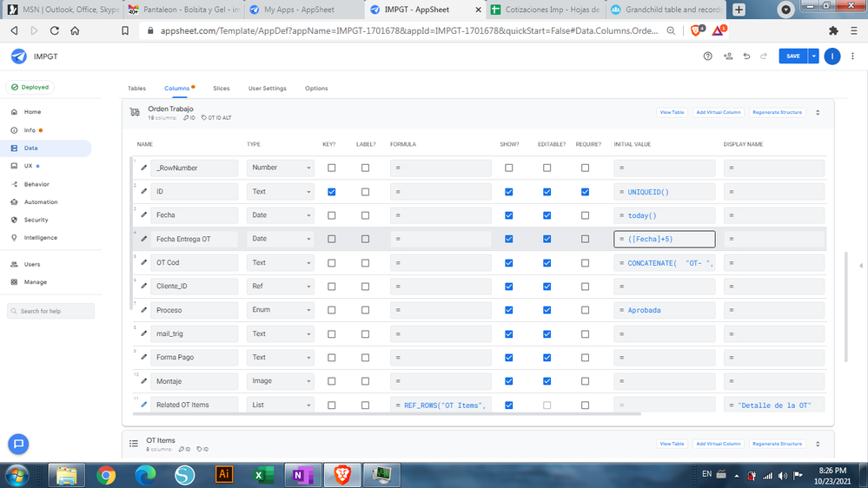This screenshot has width=868, height=488.
Task: Click inside the Search for help field
Action: [x=51, y=311]
